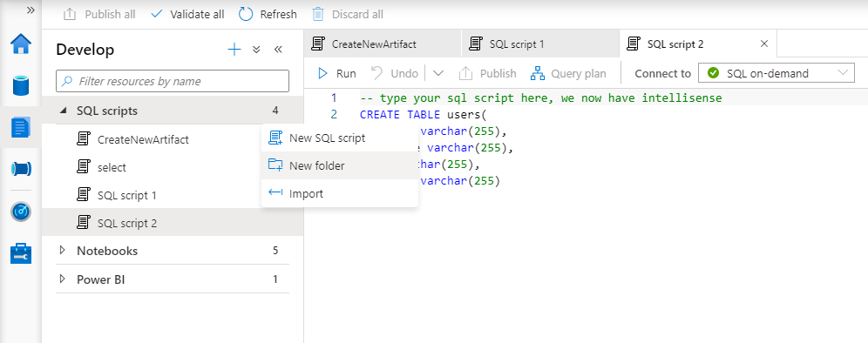The image size is (868, 343).
Task: Open the Monitor hub gauge icon
Action: (21, 212)
